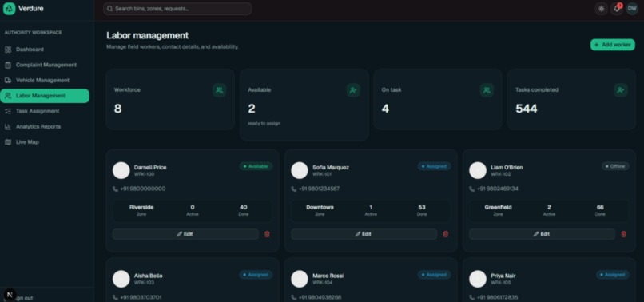
Task: Edit Sofia Marquez's worker card
Action: click(364, 234)
